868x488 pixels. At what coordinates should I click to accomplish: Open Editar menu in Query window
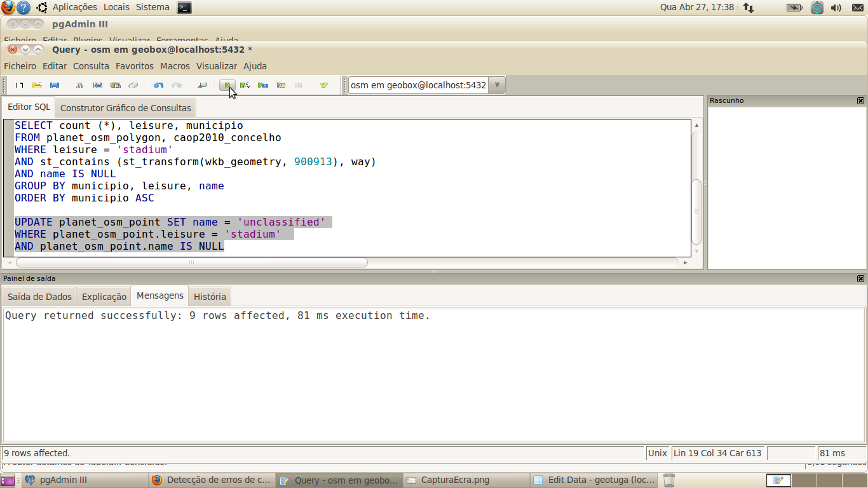(x=55, y=66)
